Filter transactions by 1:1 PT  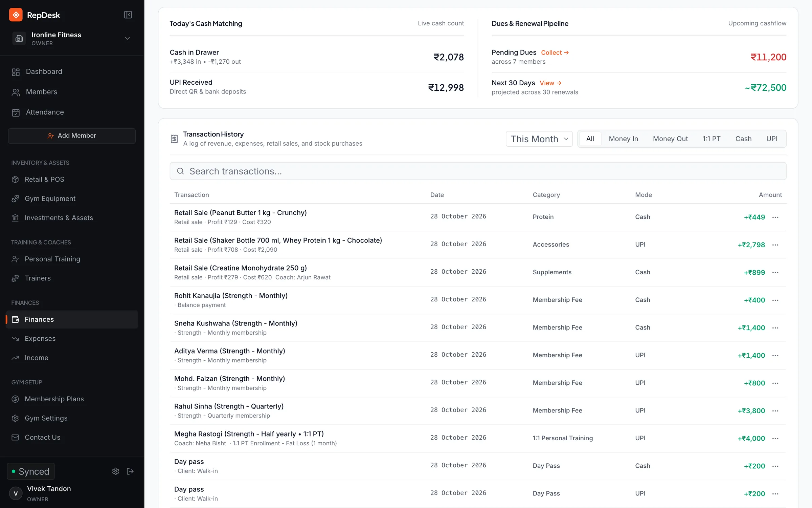point(712,139)
